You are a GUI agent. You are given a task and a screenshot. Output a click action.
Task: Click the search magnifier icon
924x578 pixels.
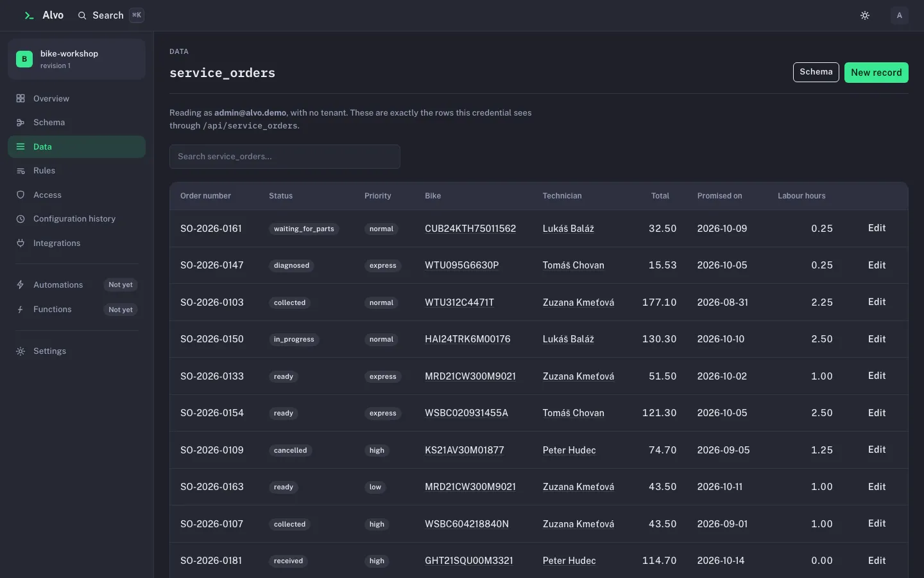(x=82, y=15)
